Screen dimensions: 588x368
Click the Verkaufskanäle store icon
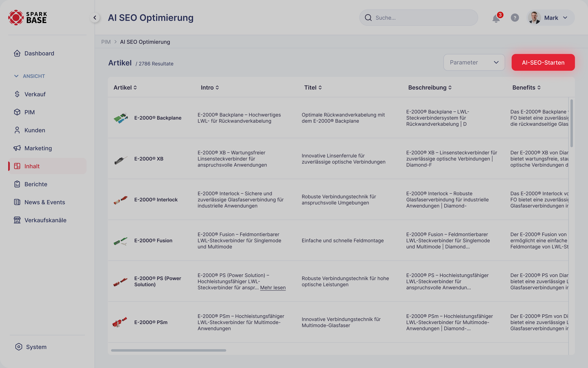[x=17, y=220]
